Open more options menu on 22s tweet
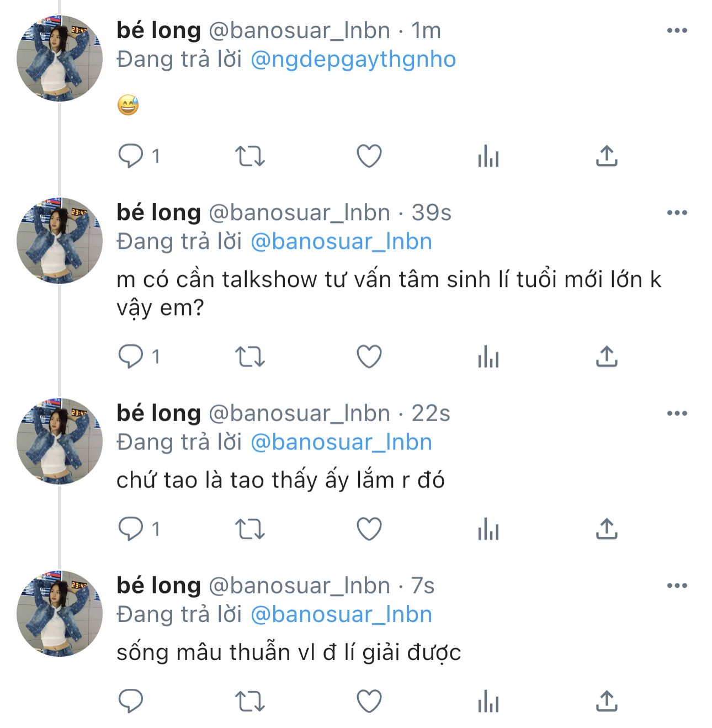 coord(677,413)
